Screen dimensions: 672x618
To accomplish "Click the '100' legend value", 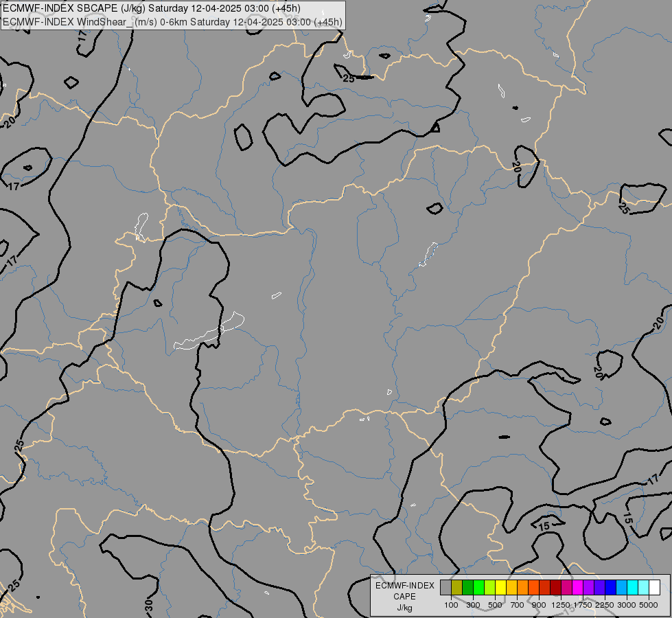I will tap(451, 605).
